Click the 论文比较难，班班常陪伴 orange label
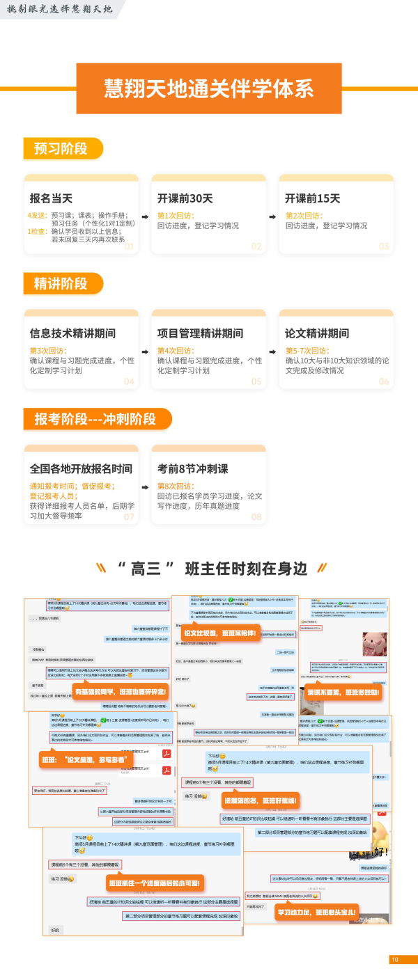Viewport: 418px width, 980px height. pos(220,634)
